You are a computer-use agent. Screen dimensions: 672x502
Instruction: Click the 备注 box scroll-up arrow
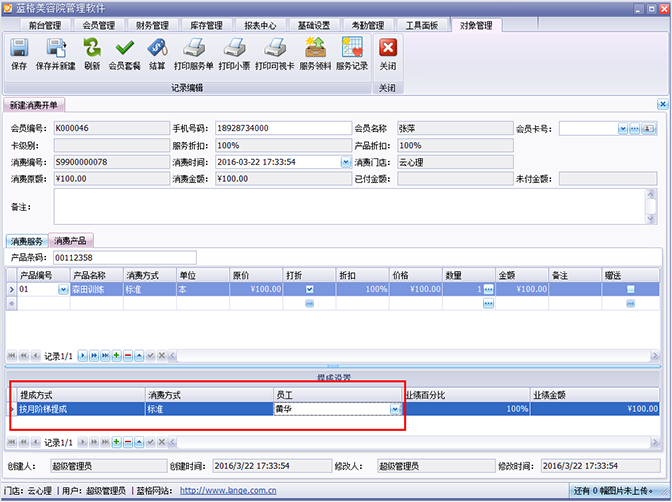(651, 194)
